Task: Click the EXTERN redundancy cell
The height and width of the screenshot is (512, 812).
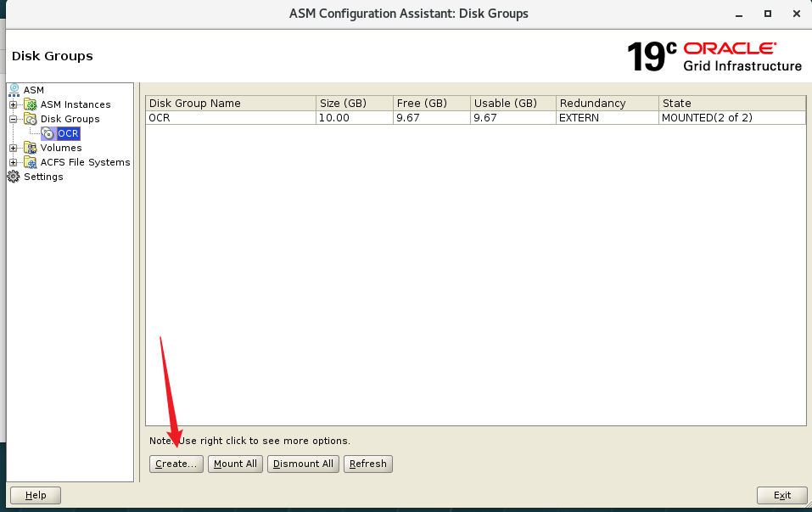Action: [608, 118]
